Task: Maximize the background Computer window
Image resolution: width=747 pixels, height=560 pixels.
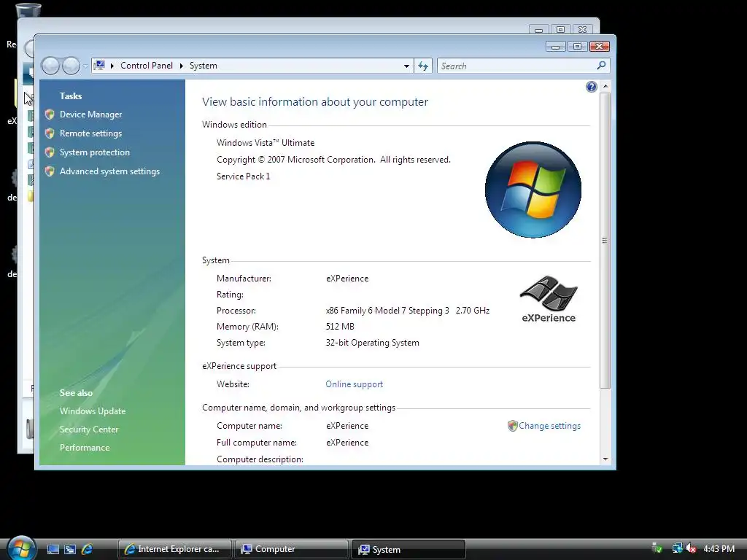Action: tap(561, 29)
